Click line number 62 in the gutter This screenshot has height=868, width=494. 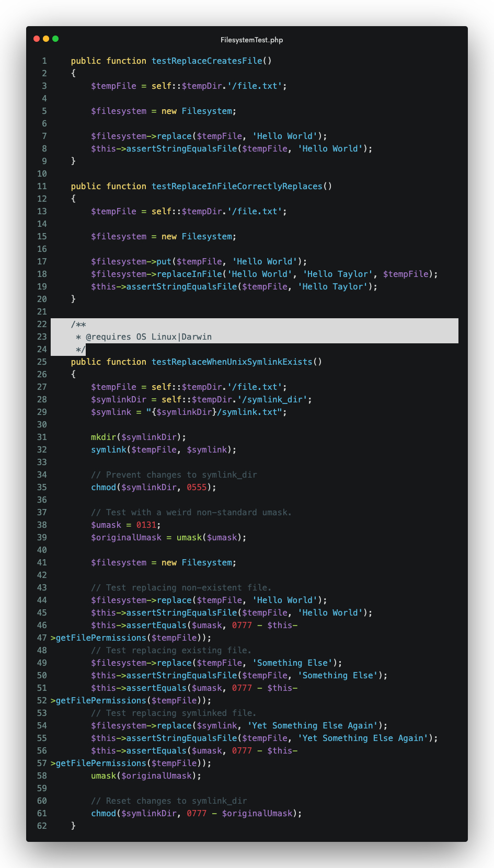pos(42,826)
